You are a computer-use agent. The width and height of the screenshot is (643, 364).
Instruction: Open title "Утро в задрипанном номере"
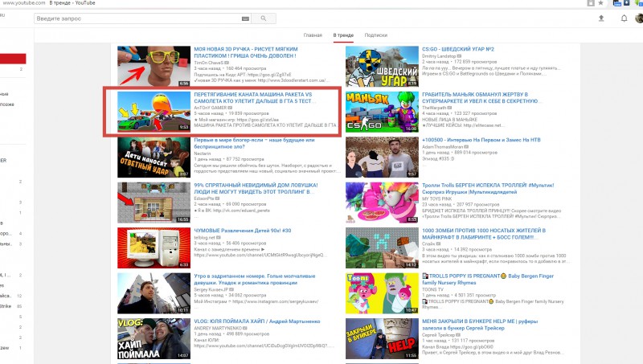pyautogui.click(x=255, y=279)
